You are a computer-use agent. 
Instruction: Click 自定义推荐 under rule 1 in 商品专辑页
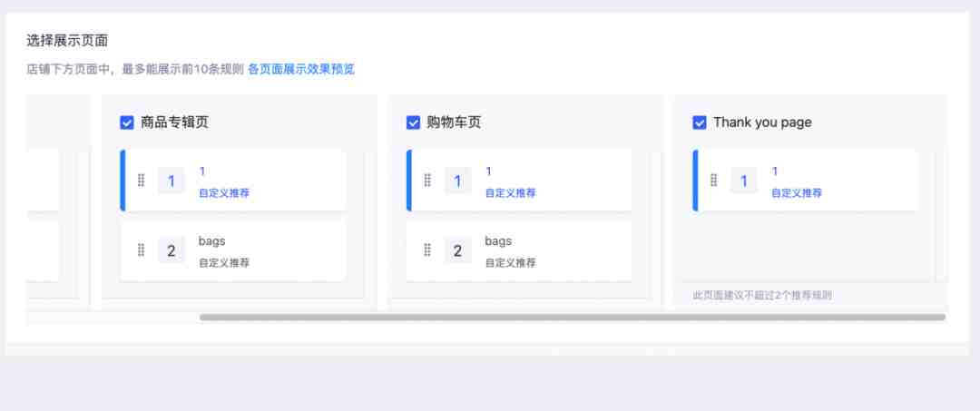point(224,193)
